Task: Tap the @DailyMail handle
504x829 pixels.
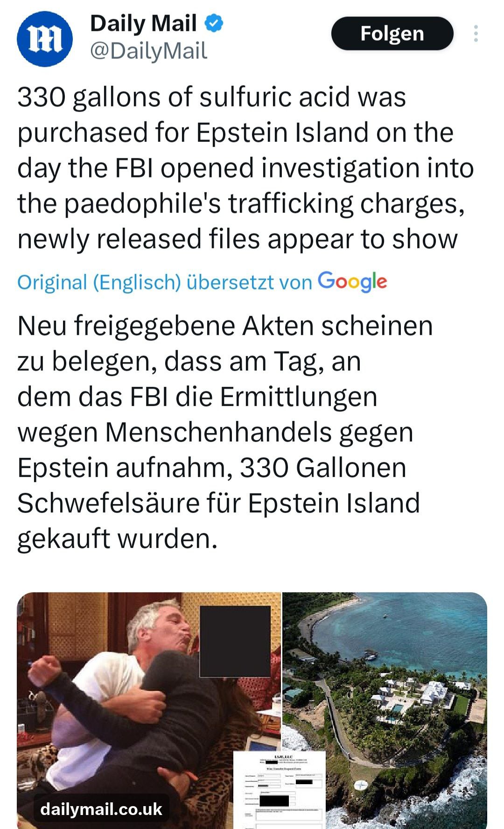Action: point(148,51)
